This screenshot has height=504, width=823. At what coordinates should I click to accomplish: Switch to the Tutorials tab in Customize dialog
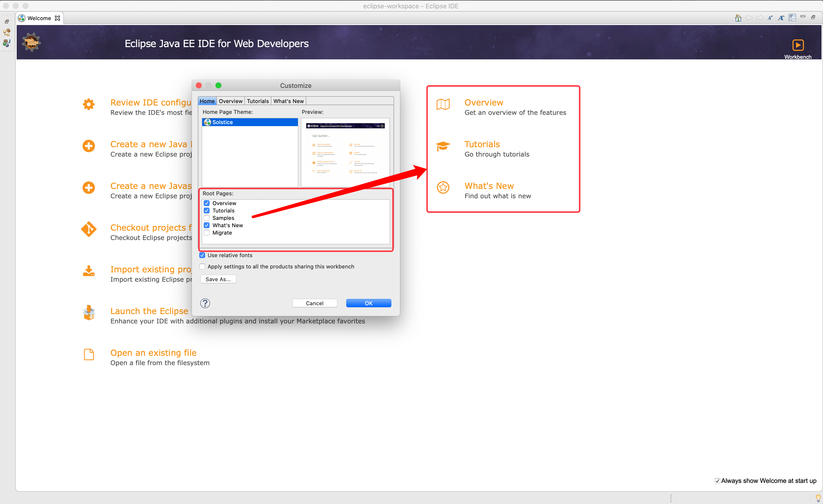(x=257, y=101)
